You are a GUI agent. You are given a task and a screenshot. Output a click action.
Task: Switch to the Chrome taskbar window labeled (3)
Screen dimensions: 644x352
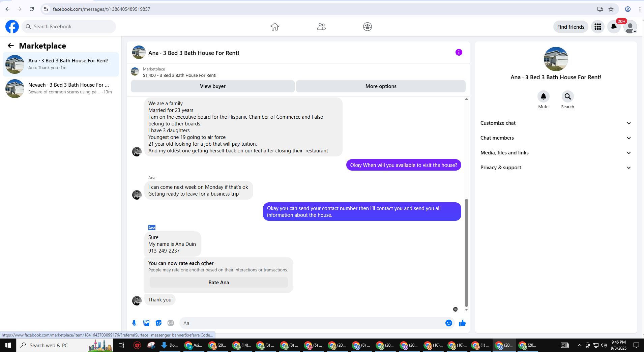tap(266, 345)
